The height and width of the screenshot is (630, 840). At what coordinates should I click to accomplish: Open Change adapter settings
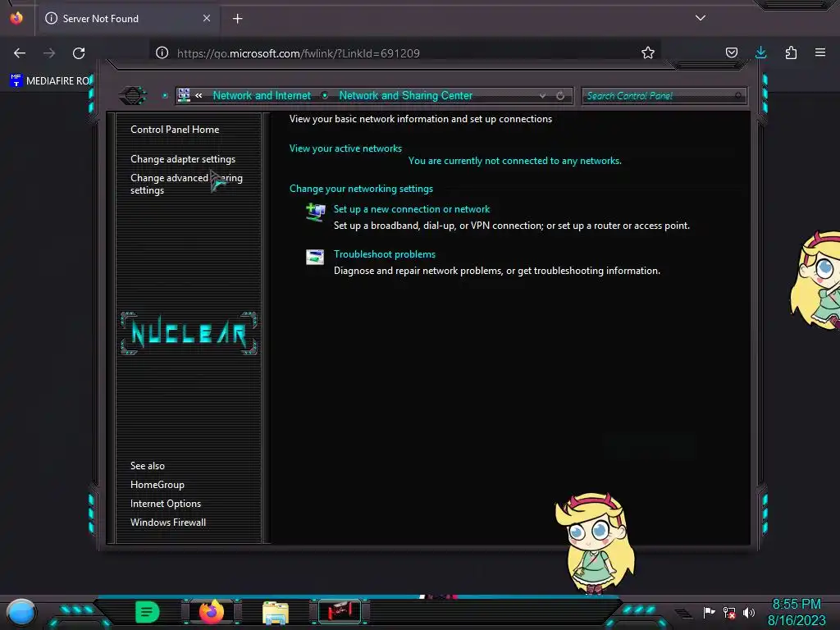[x=183, y=159]
